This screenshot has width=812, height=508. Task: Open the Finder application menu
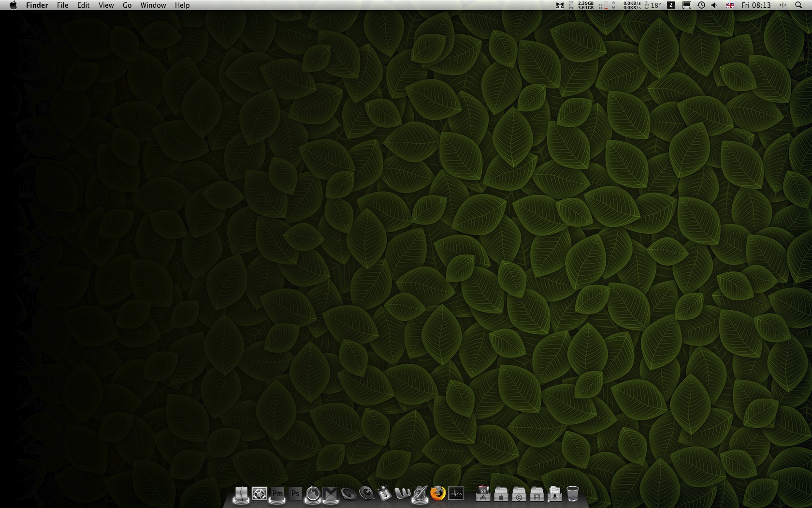37,5
